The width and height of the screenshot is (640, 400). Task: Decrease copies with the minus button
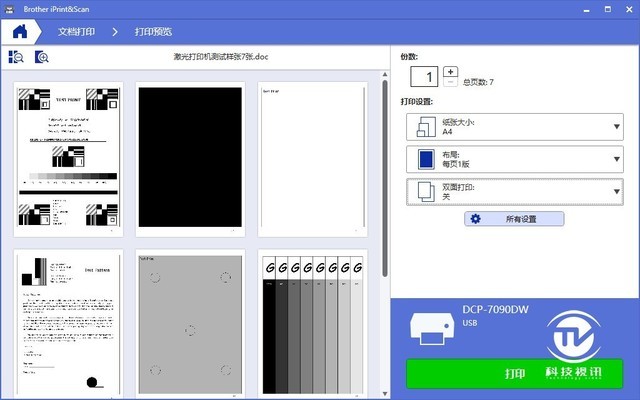point(450,83)
